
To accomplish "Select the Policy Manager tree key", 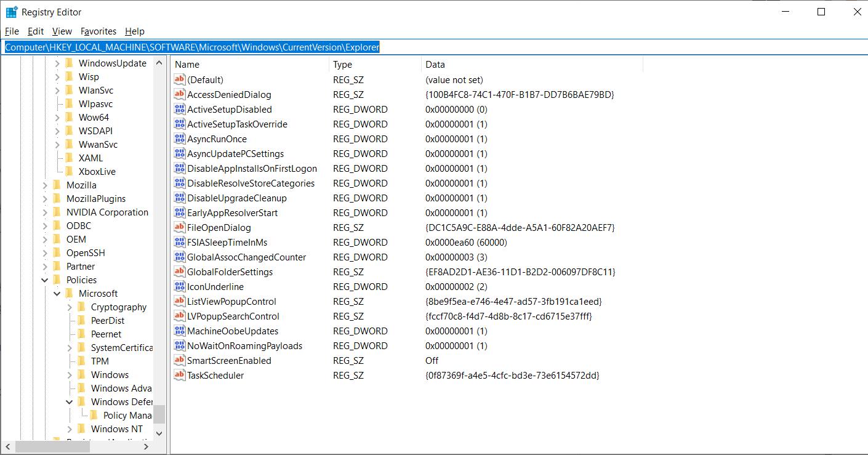I will tap(127, 415).
